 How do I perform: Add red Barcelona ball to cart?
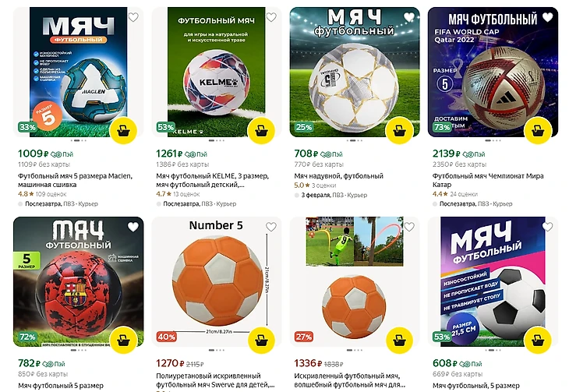tap(123, 340)
